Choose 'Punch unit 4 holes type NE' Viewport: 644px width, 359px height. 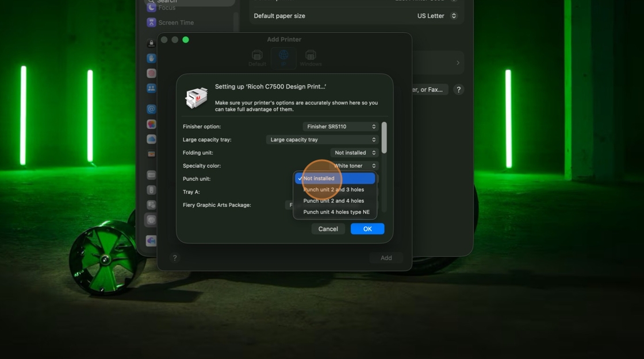335,212
